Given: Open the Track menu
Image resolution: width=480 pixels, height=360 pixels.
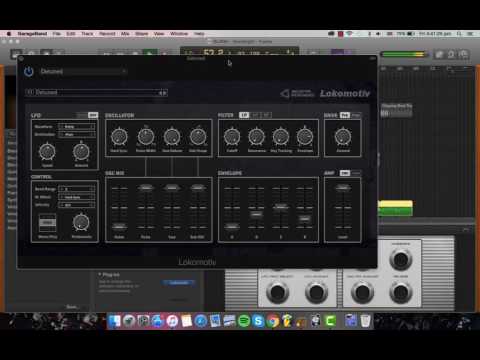Looking at the screenshot, I should (x=87, y=34).
